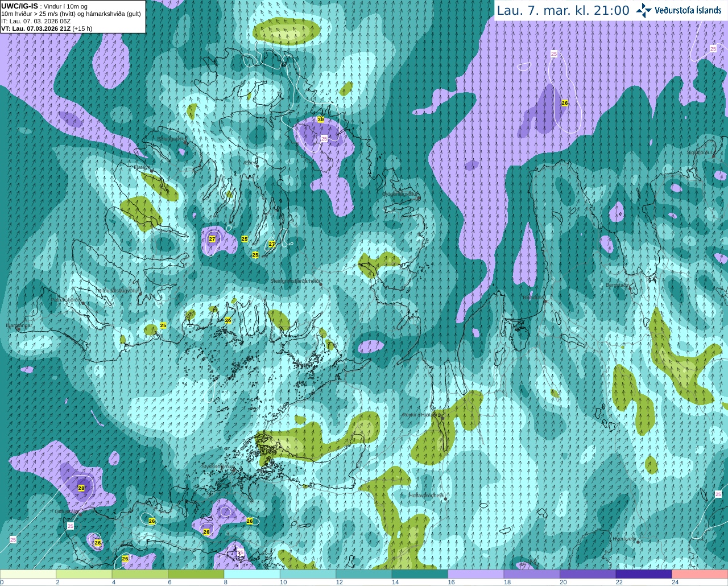
Task: Pick the violet 20–22 legend swatch
Action: (588, 574)
